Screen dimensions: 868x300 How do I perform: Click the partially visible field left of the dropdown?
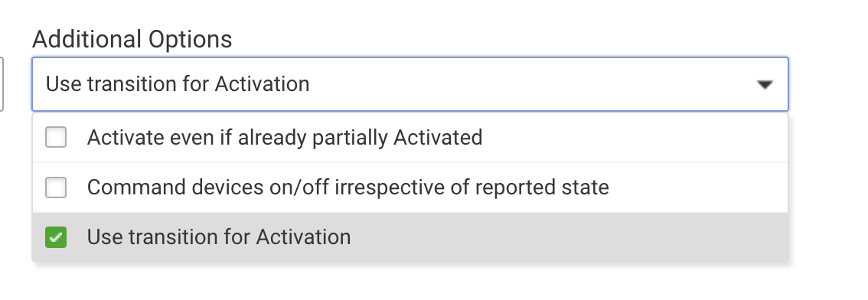[2, 84]
